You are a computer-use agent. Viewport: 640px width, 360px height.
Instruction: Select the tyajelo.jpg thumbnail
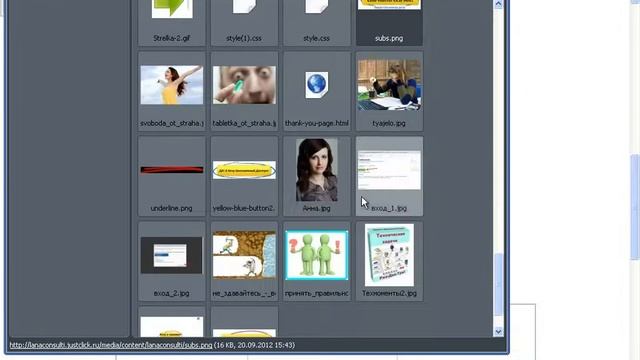[389, 85]
